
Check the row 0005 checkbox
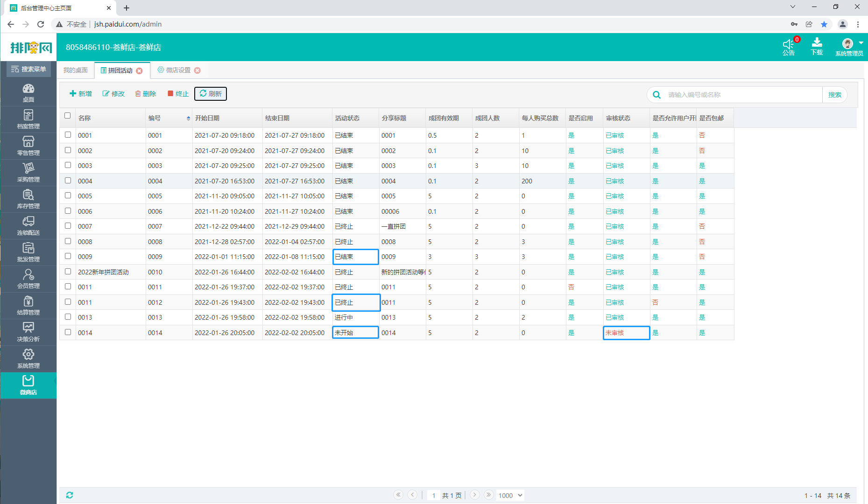(68, 196)
